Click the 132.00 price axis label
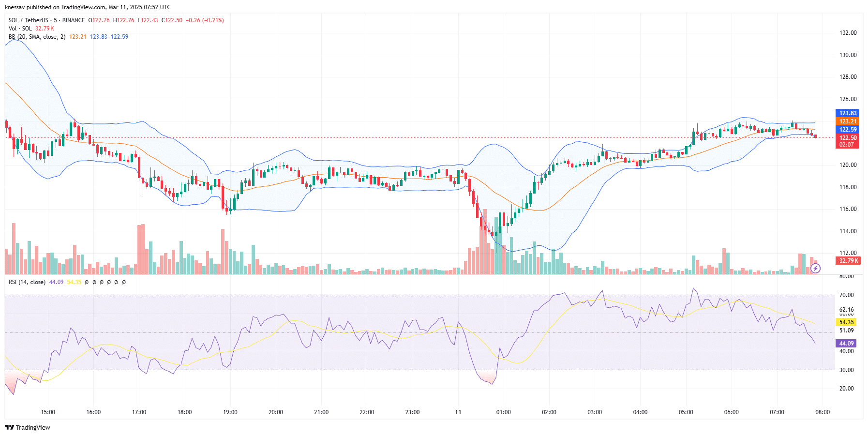868x436 pixels. (x=848, y=33)
